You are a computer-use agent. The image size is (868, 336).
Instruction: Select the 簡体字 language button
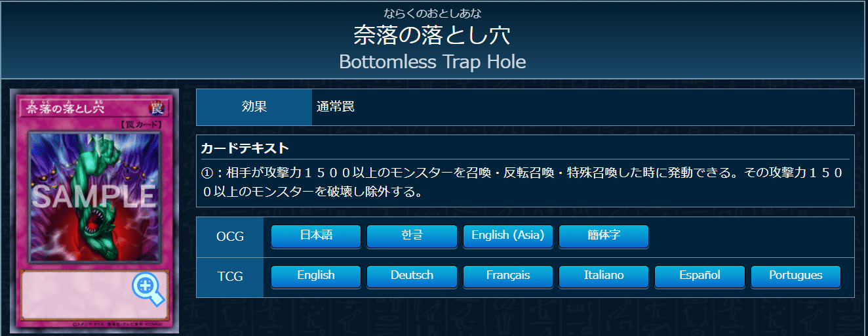(604, 236)
